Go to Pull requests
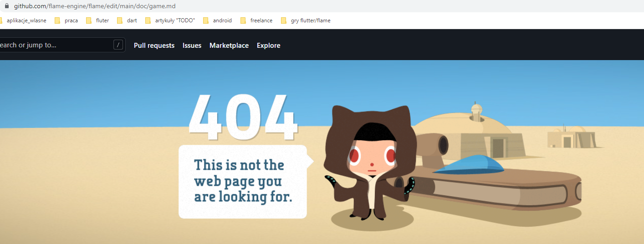The height and width of the screenshot is (244, 644). click(154, 46)
